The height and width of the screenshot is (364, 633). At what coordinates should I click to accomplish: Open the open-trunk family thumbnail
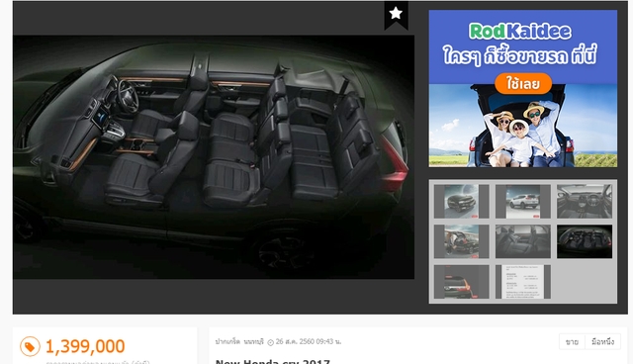point(462,241)
